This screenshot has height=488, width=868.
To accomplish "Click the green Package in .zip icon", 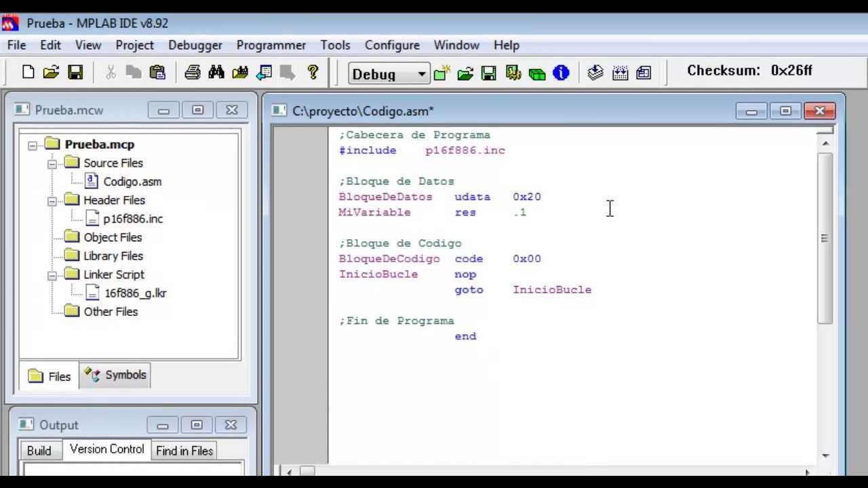I will pyautogui.click(x=537, y=73).
